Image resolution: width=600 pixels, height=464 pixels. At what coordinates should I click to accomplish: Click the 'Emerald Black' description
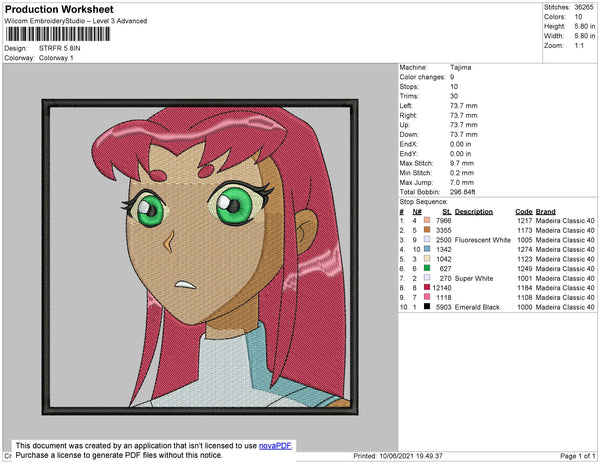pos(477,307)
